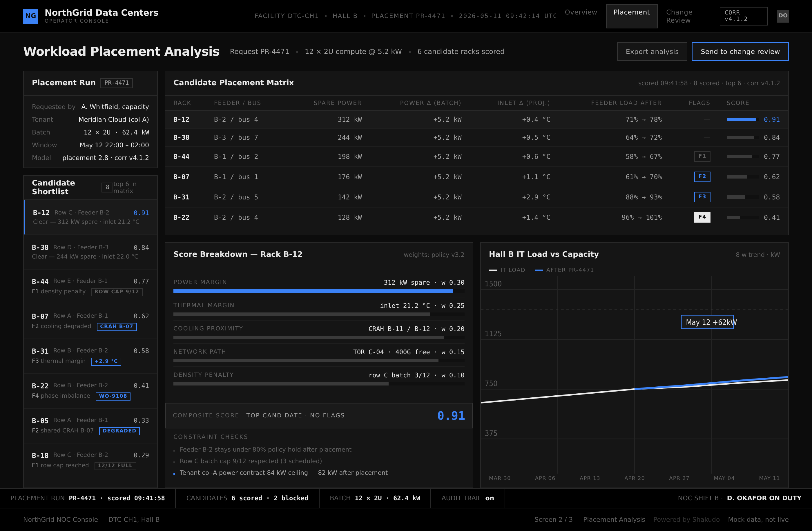Image resolution: width=812 pixels, height=531 pixels.
Task: Switch to the Overview tab
Action: coord(581,12)
